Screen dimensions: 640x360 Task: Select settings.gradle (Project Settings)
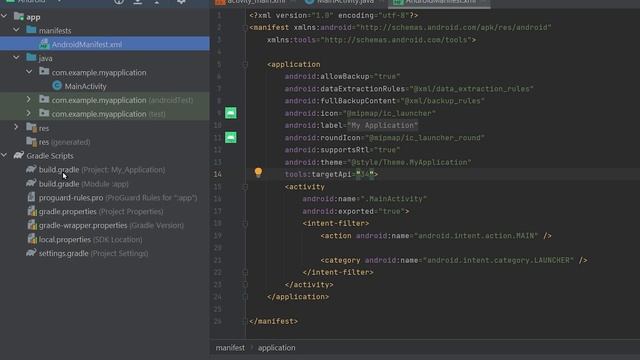coord(93,253)
